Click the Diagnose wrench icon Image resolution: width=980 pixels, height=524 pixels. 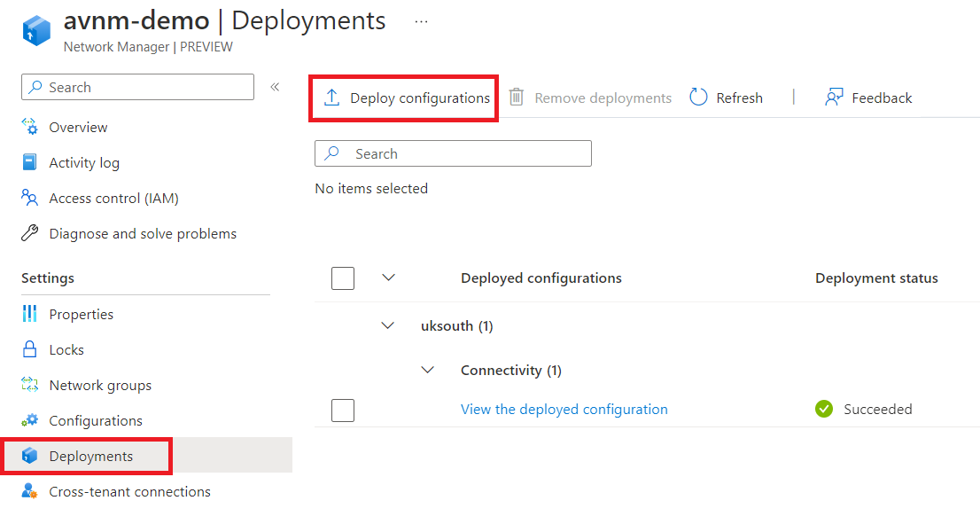click(29, 233)
